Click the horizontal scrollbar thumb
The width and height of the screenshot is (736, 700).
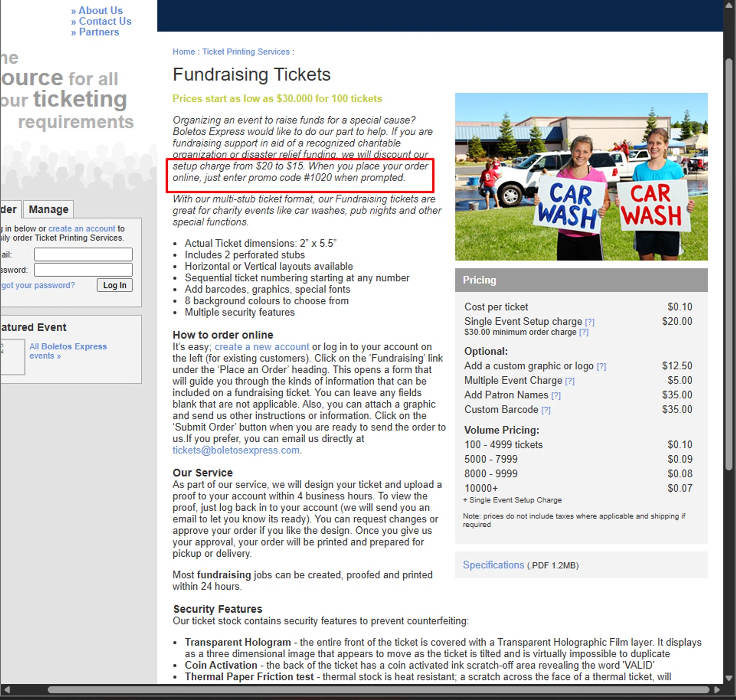coord(378,689)
